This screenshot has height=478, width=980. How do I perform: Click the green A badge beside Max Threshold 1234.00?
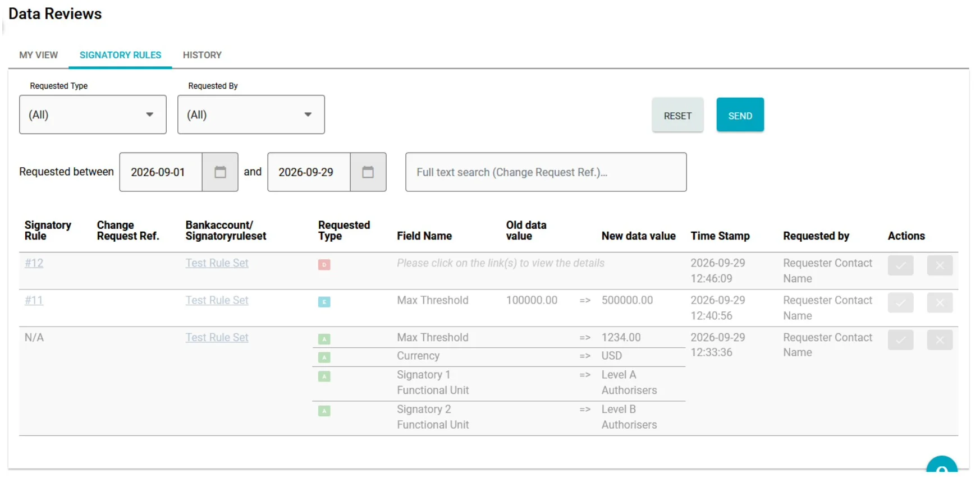[x=324, y=339]
